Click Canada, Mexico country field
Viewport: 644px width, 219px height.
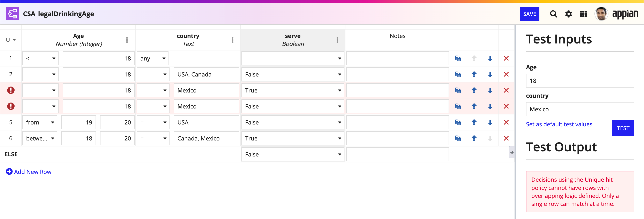206,138
